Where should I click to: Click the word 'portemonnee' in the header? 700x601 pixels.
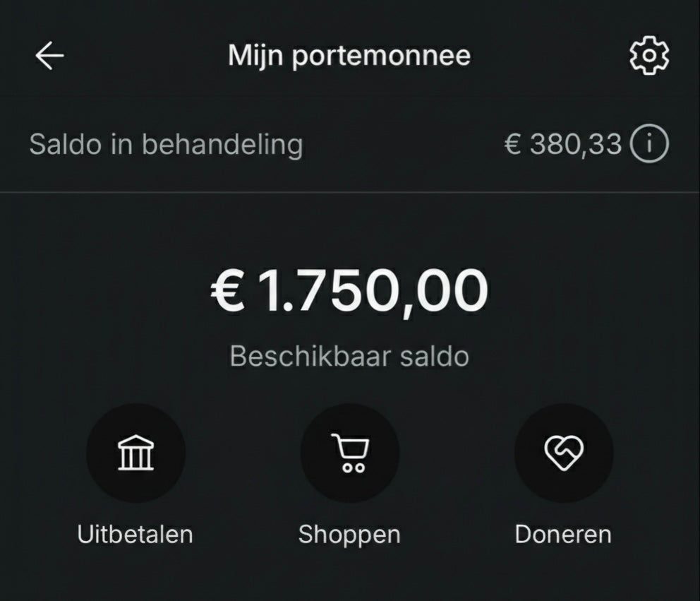pos(381,56)
